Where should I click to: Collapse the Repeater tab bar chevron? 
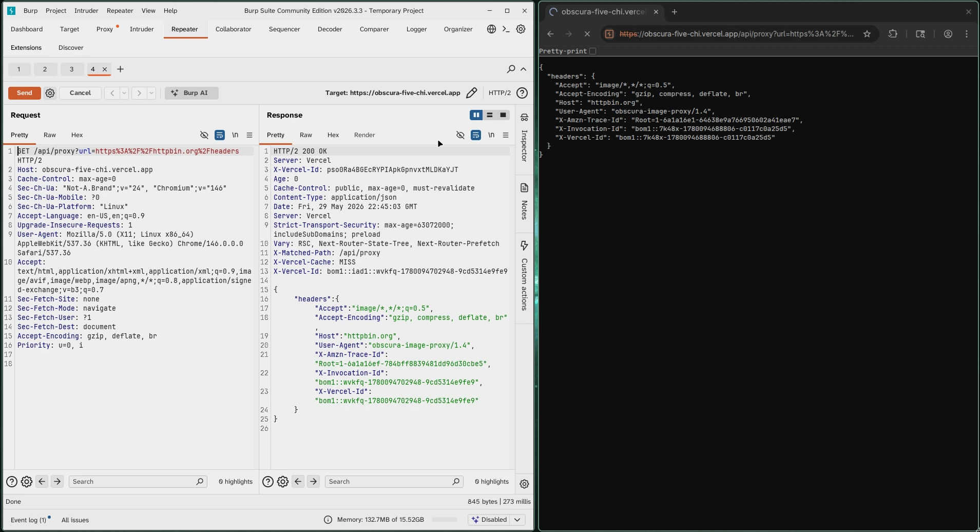(x=524, y=69)
